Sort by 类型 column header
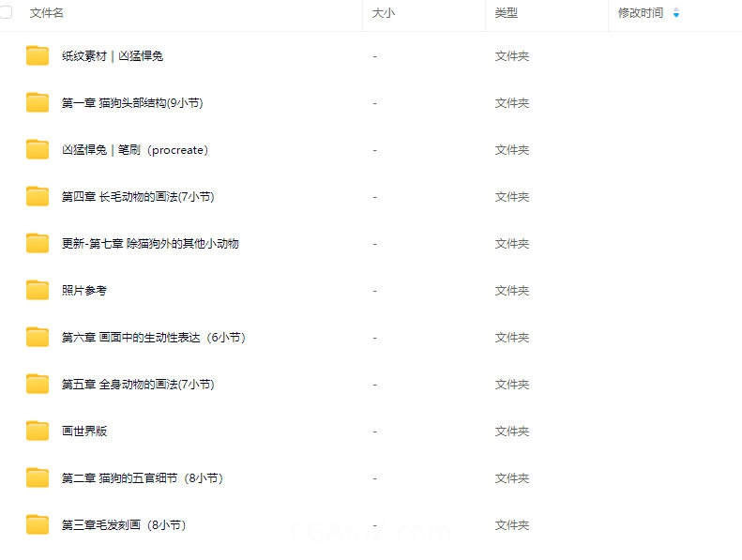 tap(507, 13)
